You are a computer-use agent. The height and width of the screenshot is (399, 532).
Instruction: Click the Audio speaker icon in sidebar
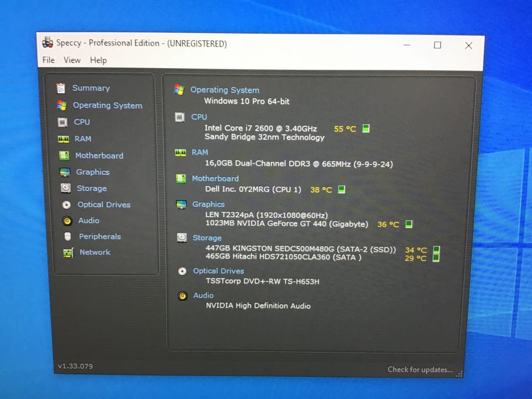[x=67, y=221]
